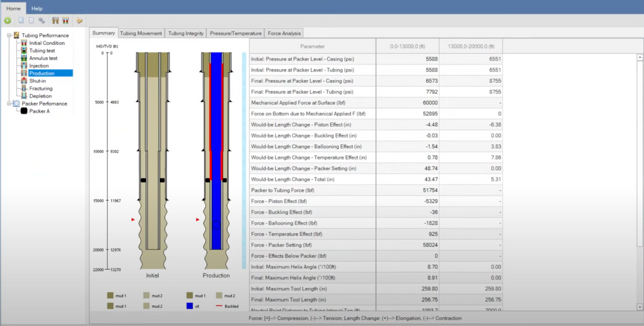This screenshot has height=326, width=644.
Task: Click the value 58024
Action: click(431, 245)
